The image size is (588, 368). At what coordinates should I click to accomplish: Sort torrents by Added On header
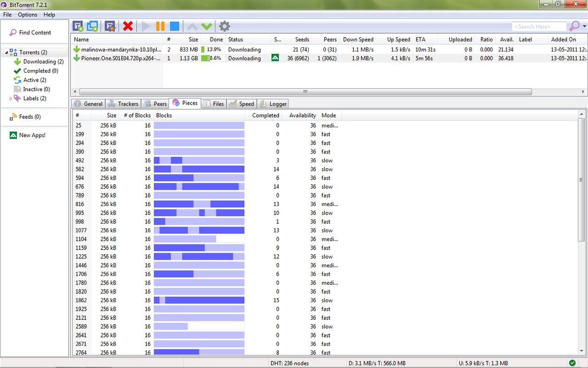click(x=567, y=40)
